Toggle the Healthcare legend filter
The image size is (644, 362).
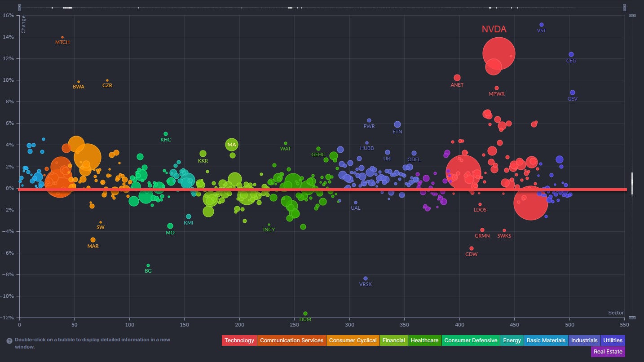point(425,340)
